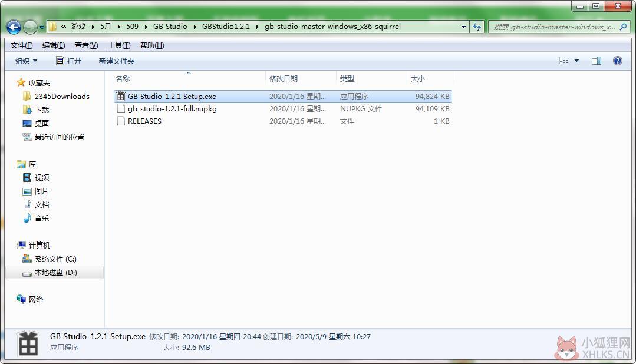The width and height of the screenshot is (636, 364).
Task: Open the 视频 library
Action: tap(36, 177)
